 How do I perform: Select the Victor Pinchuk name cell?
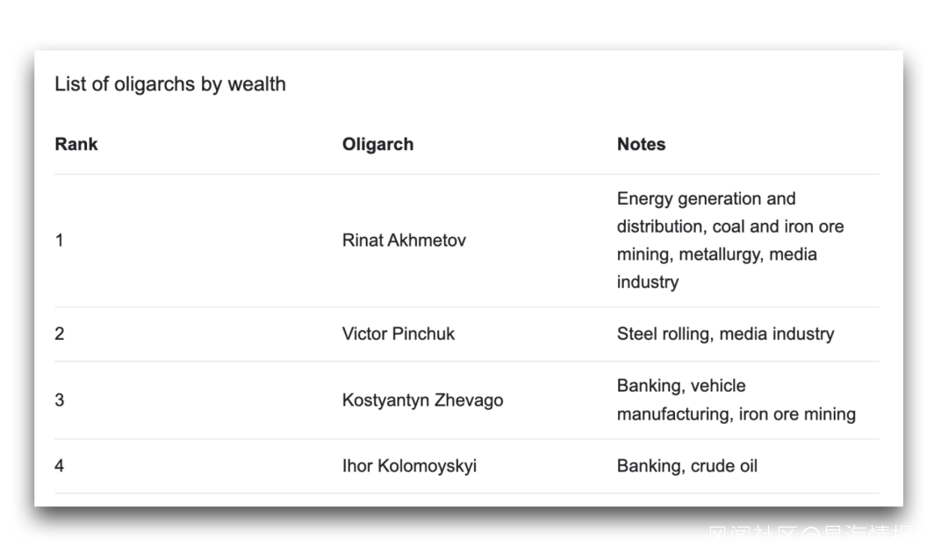click(x=399, y=334)
